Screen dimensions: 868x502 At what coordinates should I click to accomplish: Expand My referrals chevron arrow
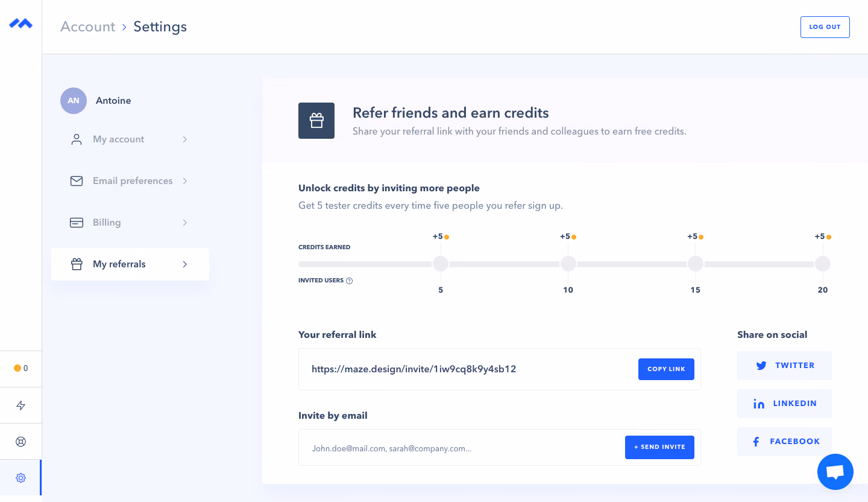click(x=185, y=264)
